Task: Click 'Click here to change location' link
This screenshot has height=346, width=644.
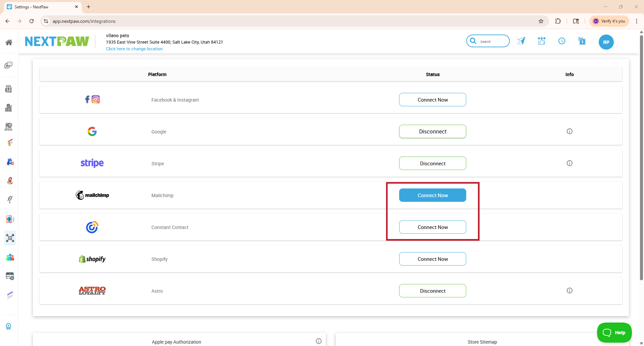Action: coord(134,49)
